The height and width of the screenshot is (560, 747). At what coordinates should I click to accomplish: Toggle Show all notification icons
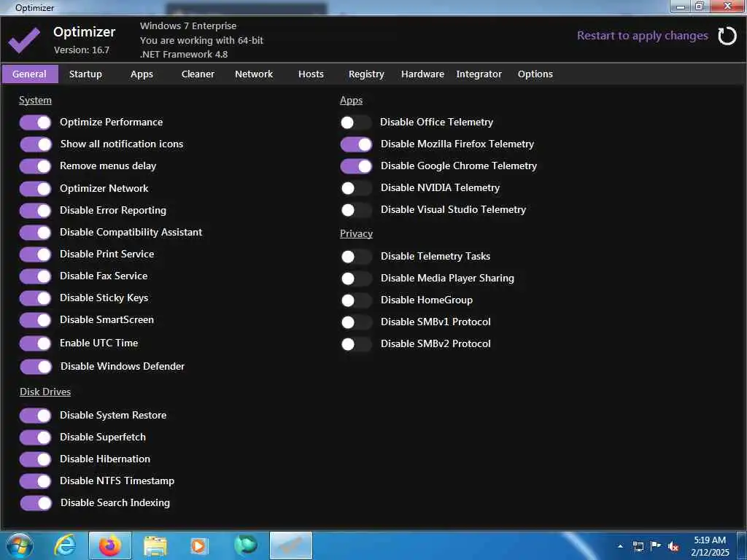36,144
